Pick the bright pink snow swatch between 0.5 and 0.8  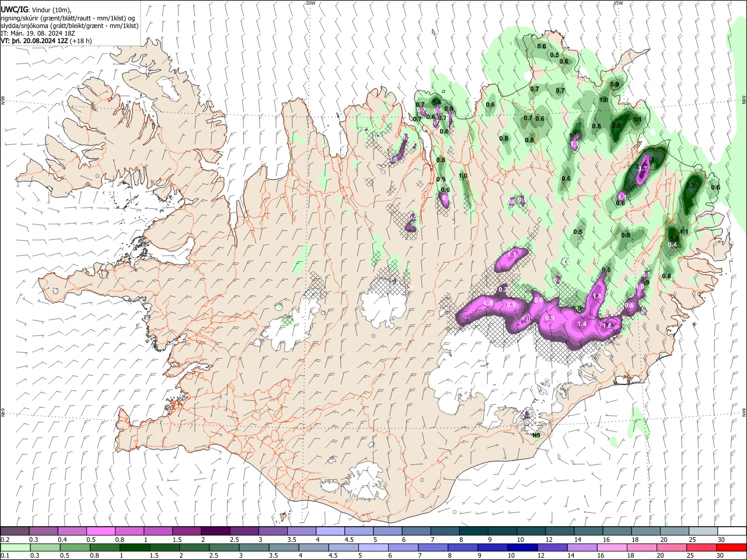click(100, 531)
